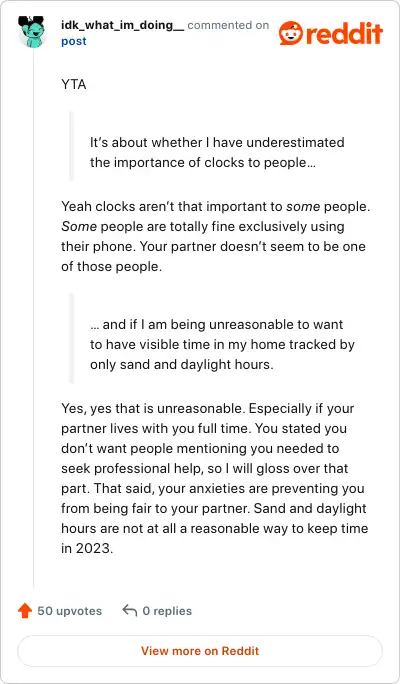Select the quote about underestimating importance of clocks
The height and width of the screenshot is (684, 400).
pos(217,152)
